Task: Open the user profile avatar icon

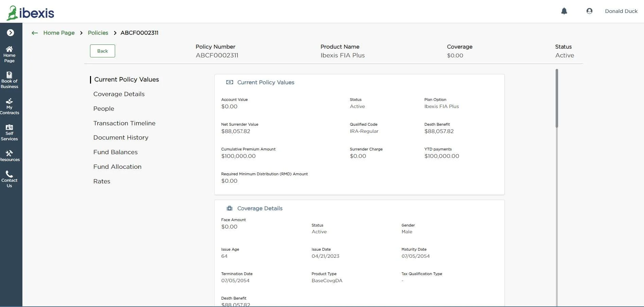Action: tap(589, 11)
